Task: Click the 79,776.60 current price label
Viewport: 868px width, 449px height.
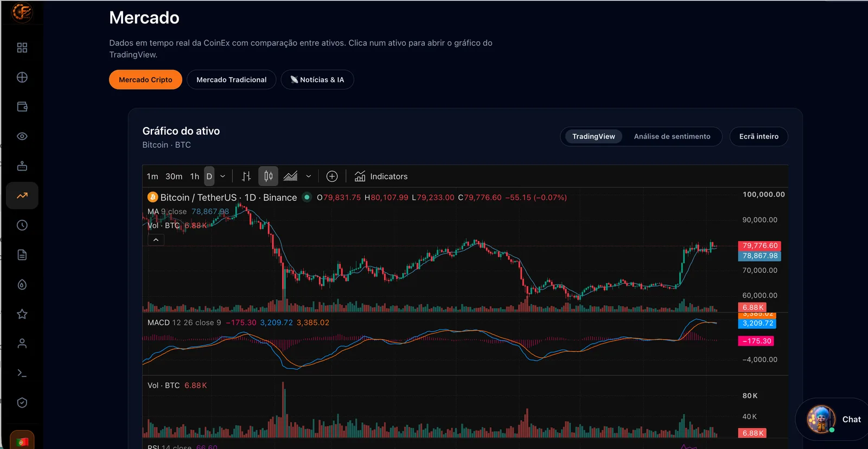Action: (759, 245)
